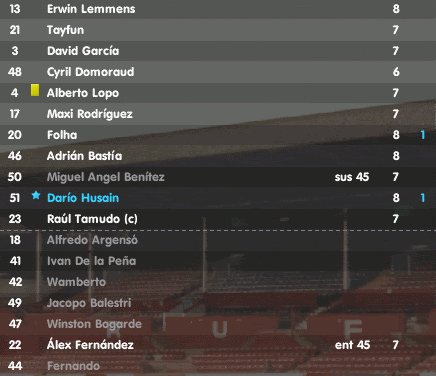Click Folha's goal count of 1

click(423, 135)
